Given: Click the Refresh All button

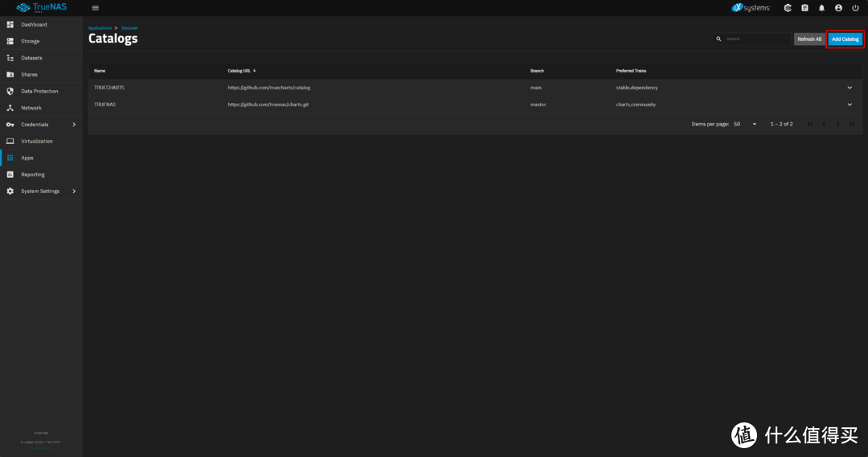Looking at the screenshot, I should (809, 39).
